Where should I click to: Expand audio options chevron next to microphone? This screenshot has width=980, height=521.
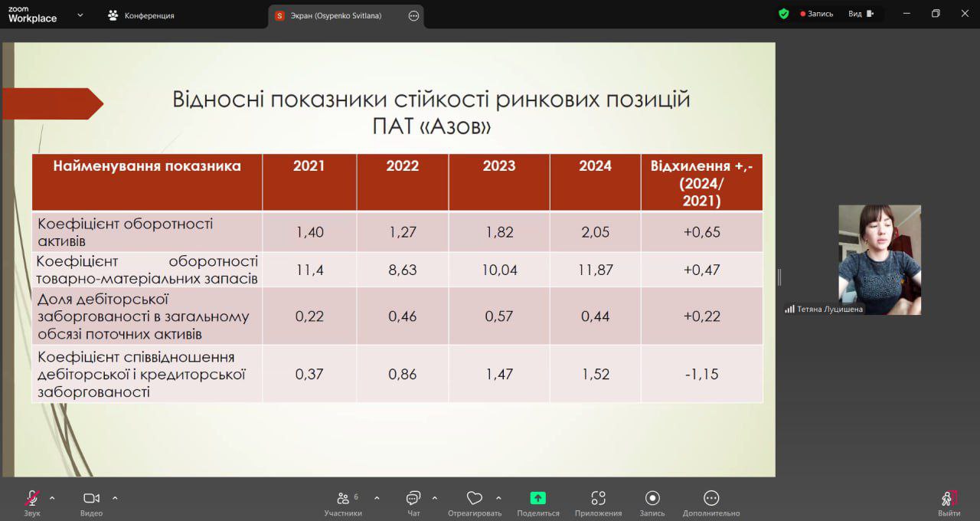click(x=52, y=498)
